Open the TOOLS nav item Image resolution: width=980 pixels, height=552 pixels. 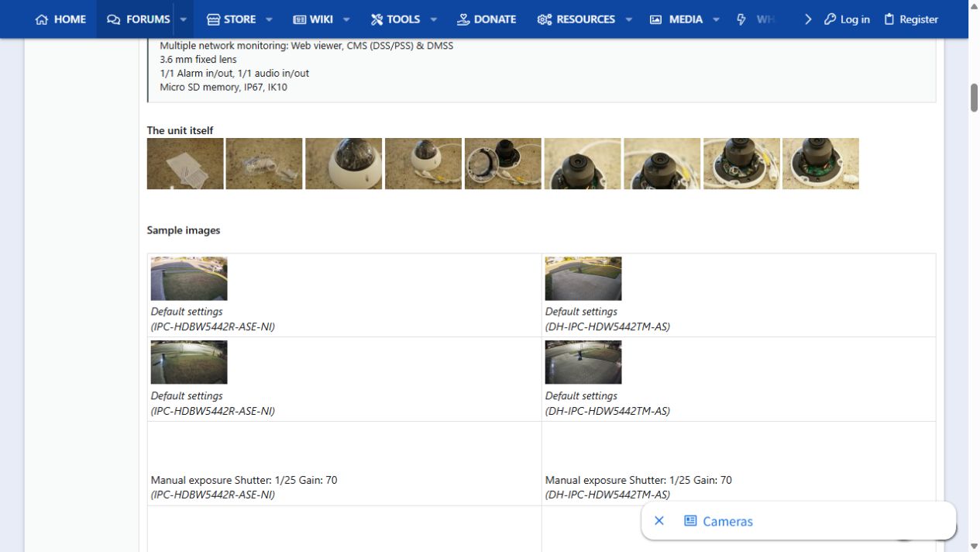(394, 19)
